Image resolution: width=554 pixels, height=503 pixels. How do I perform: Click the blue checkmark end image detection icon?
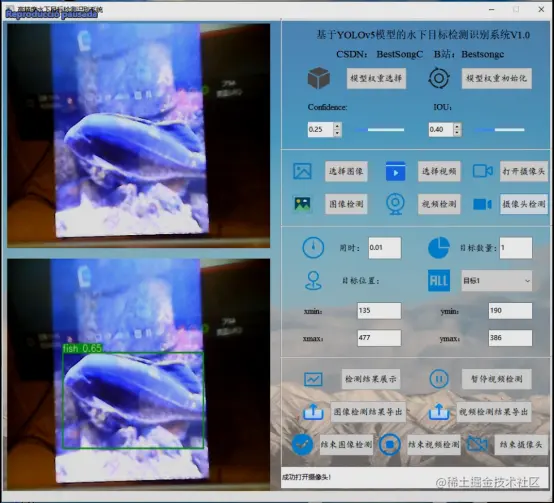click(x=302, y=444)
